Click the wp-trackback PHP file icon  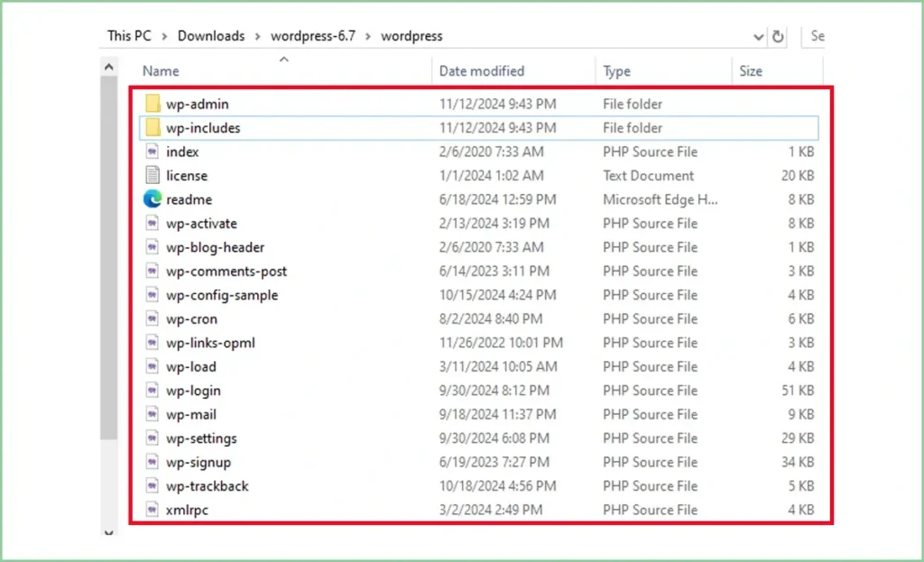152,486
